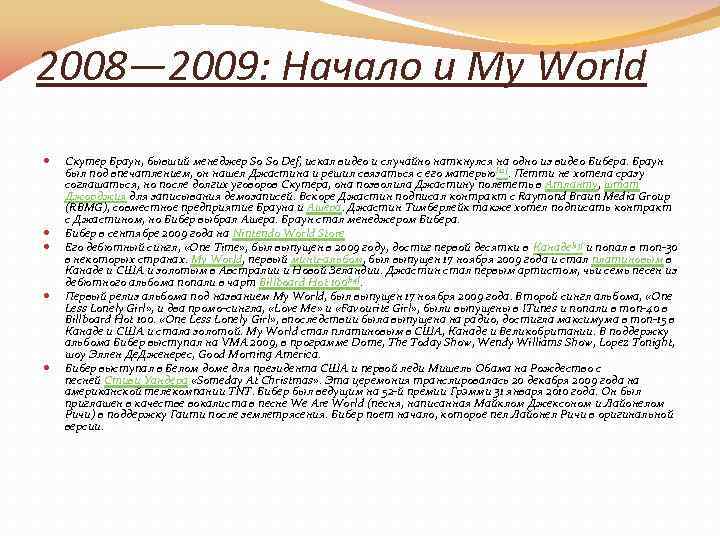Click the song title «One Time»
The image size is (720, 540).
(215, 248)
